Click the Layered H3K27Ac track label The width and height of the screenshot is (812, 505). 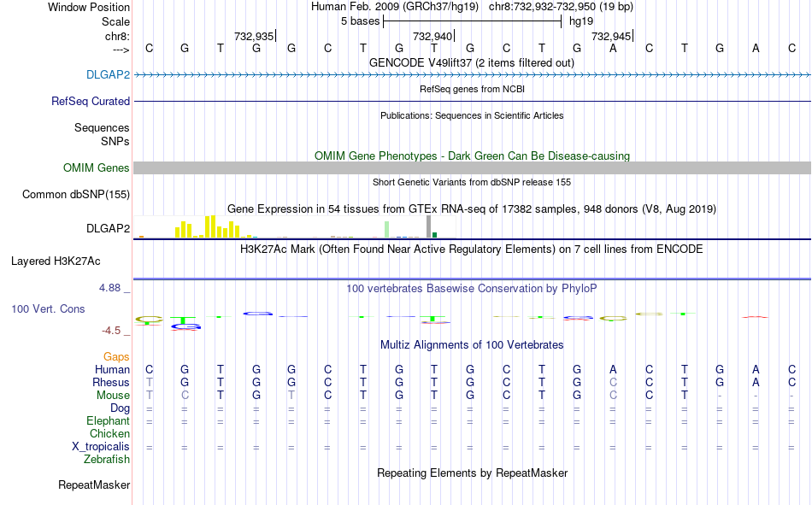coord(56,261)
